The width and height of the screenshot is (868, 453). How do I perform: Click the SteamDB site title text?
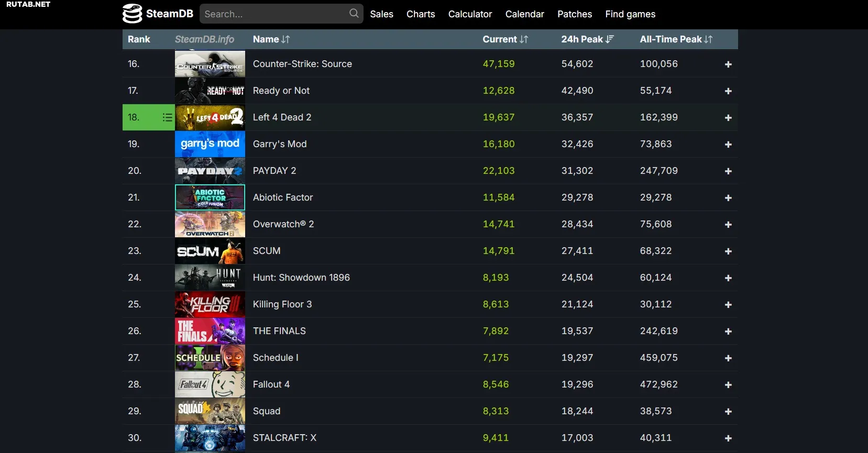point(170,14)
